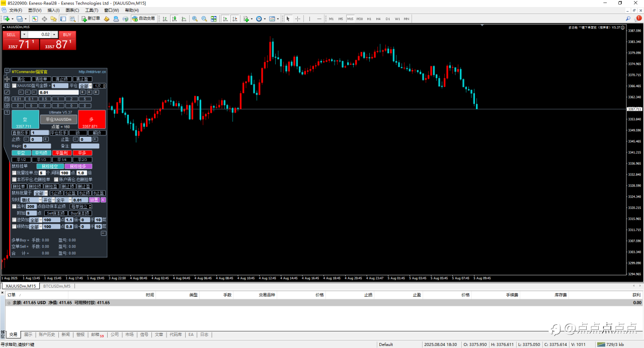Toggle 自动交易 auto trading button

point(143,19)
